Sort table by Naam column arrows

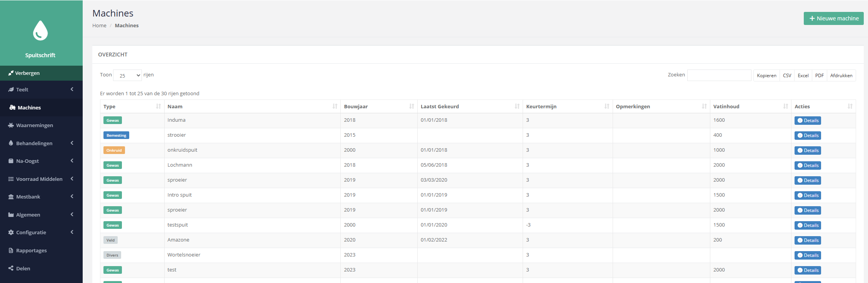coord(335,106)
